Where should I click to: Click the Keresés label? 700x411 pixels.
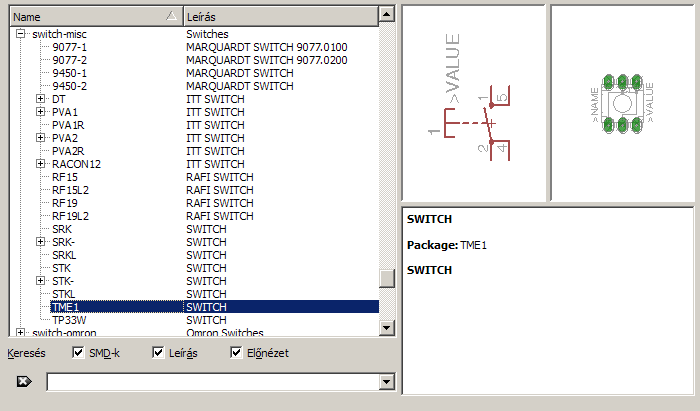tap(26, 353)
